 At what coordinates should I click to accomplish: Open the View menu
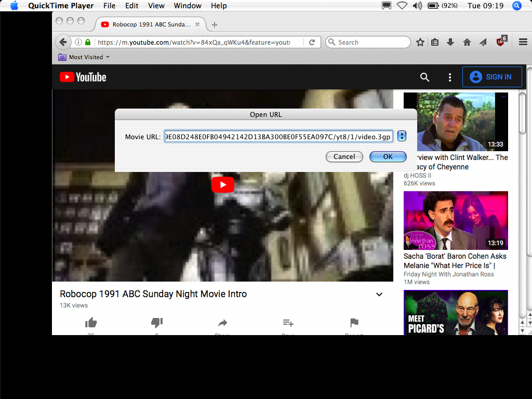(x=156, y=6)
